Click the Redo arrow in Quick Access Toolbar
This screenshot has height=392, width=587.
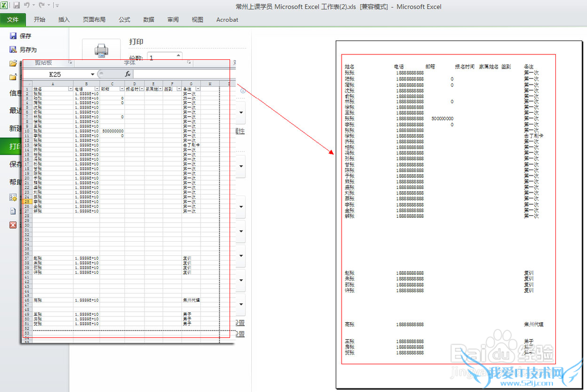(41, 5)
